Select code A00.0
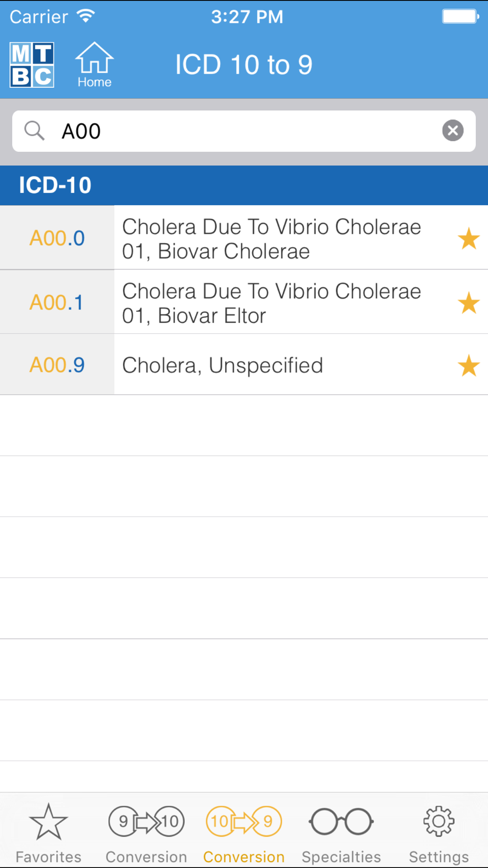Screen dimensions: 488x868 tap(57, 238)
